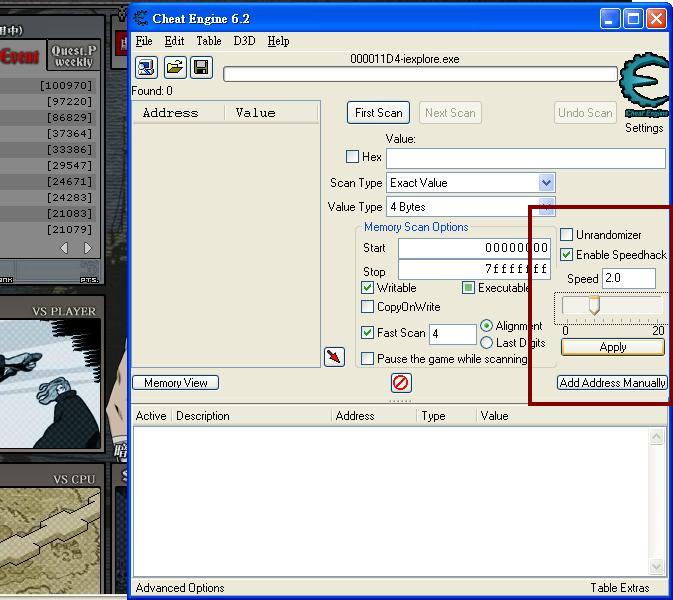Toggle the Executable checkbox
Viewport: 673px width, 600px height.
click(x=468, y=288)
